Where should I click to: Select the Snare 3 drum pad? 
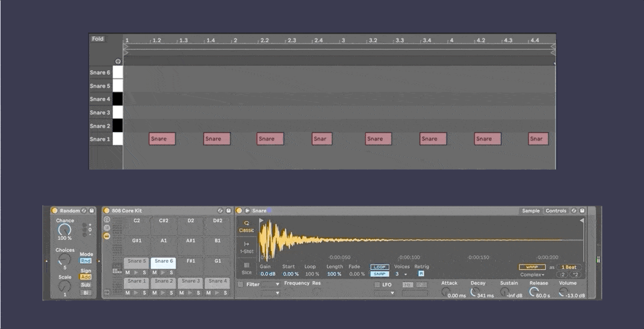(190, 283)
